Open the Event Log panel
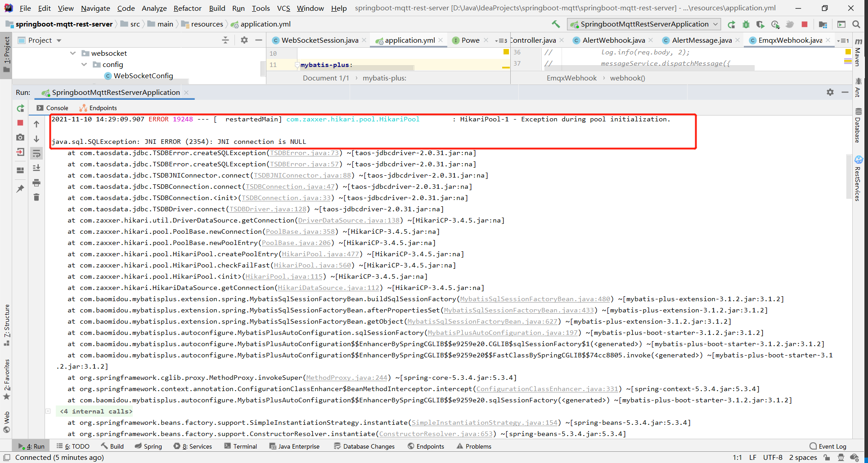Screen dimensions: 868x463 tap(832, 446)
